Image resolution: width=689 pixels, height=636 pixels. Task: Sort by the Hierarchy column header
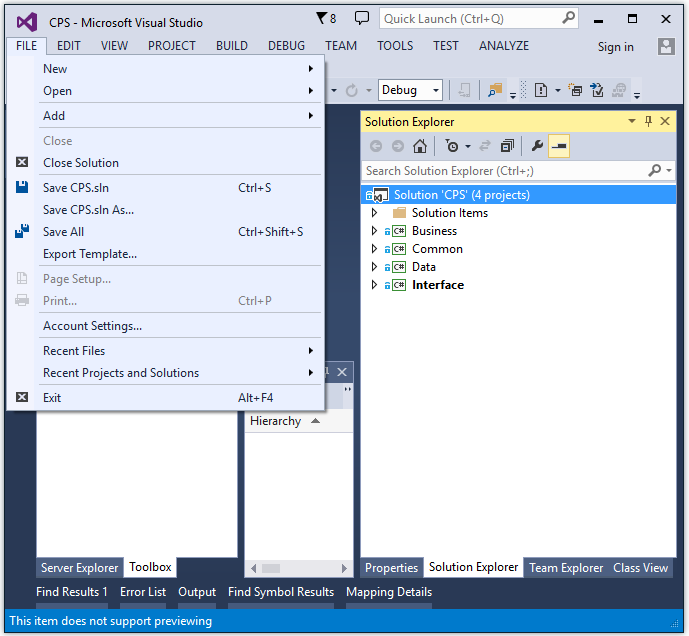[299, 421]
